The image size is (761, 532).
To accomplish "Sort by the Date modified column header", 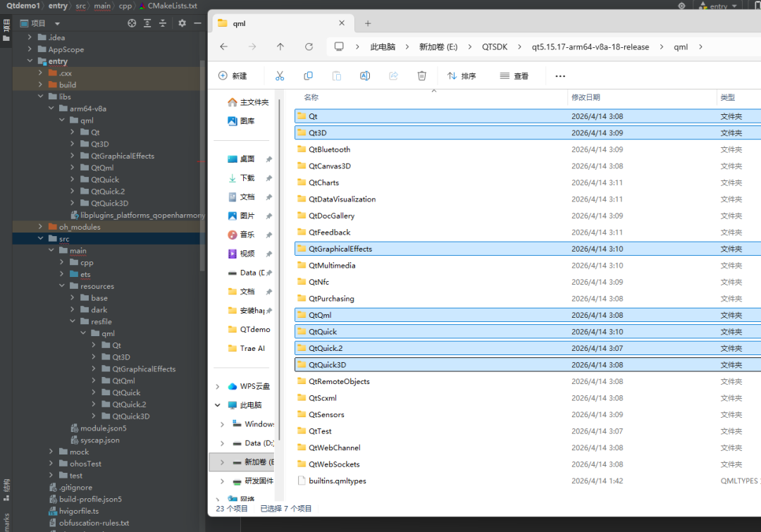I will [x=586, y=97].
